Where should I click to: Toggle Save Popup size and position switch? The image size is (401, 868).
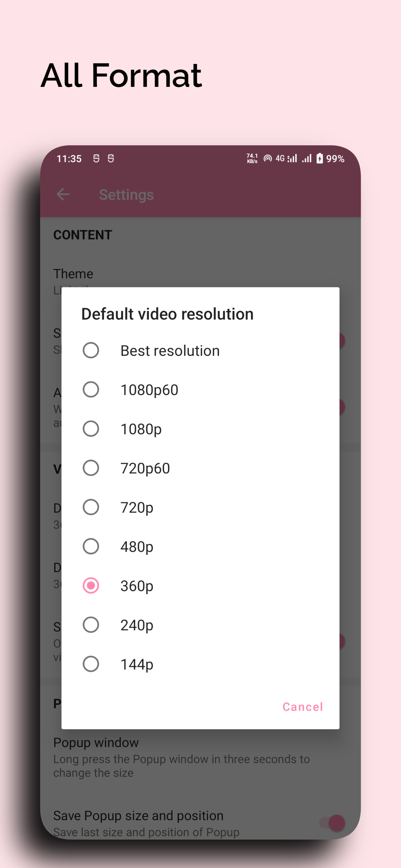pyautogui.click(x=332, y=822)
